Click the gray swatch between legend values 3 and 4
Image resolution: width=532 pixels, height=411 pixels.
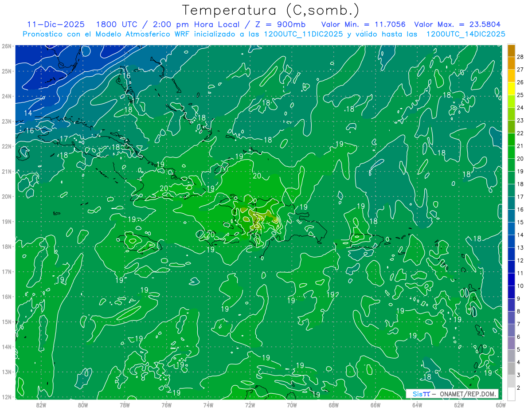pyautogui.click(x=512, y=368)
